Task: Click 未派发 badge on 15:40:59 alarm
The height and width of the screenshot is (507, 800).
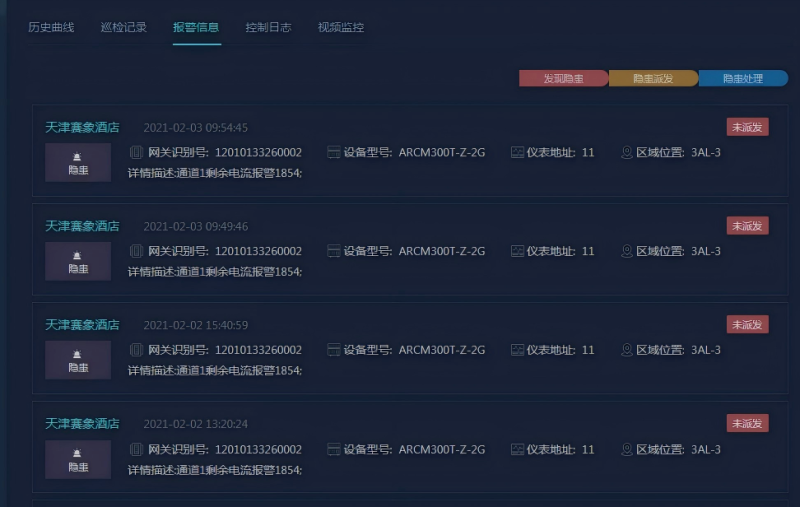Action: [x=747, y=324]
